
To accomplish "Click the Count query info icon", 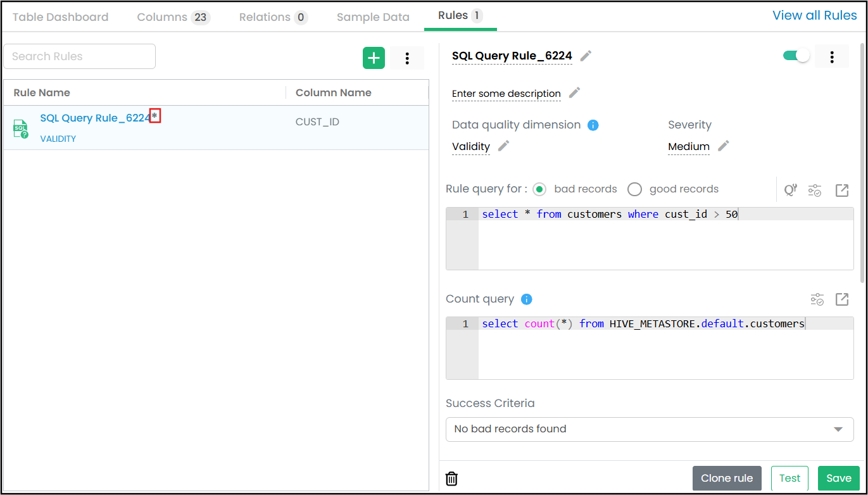I will 527,299.
